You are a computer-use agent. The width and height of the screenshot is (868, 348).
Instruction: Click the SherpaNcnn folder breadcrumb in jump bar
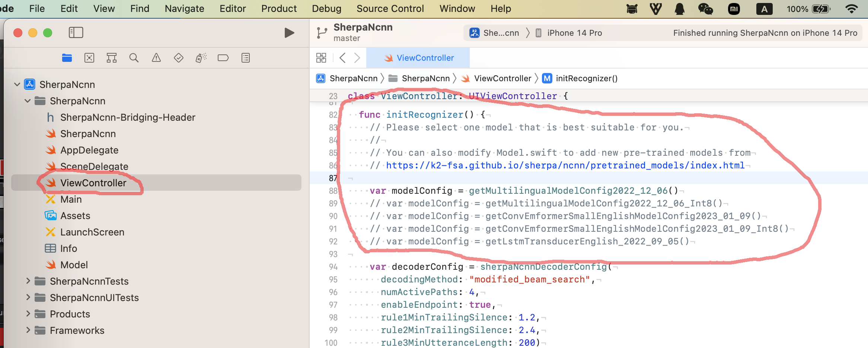(x=419, y=78)
